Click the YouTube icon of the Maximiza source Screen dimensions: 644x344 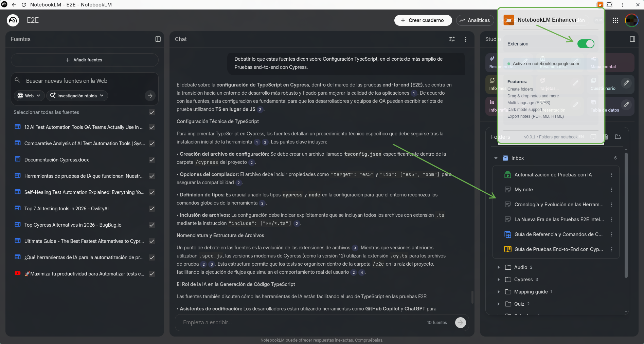point(18,273)
